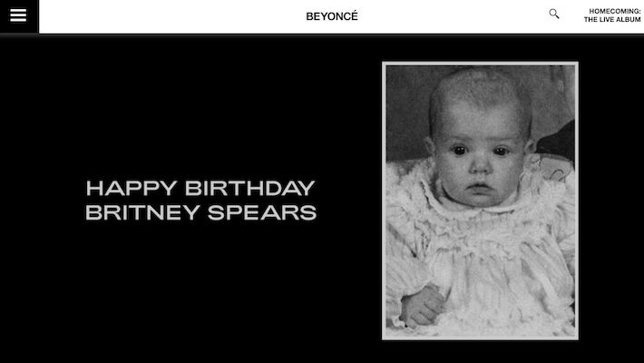
Task: Open the Homecoming: The Live Album link
Action: (612, 15)
